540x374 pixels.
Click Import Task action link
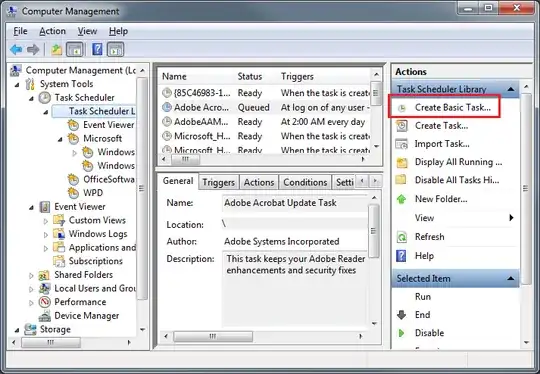(442, 144)
